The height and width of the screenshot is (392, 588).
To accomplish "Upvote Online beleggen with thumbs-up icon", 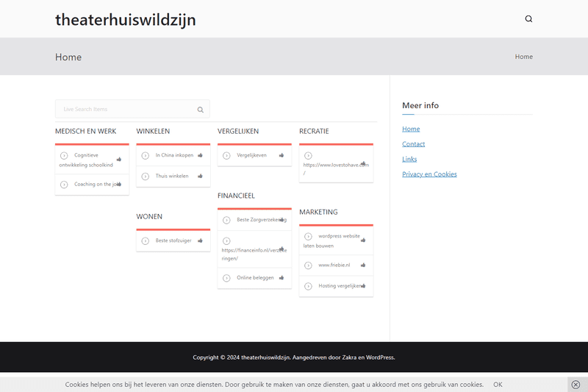I will point(282,277).
